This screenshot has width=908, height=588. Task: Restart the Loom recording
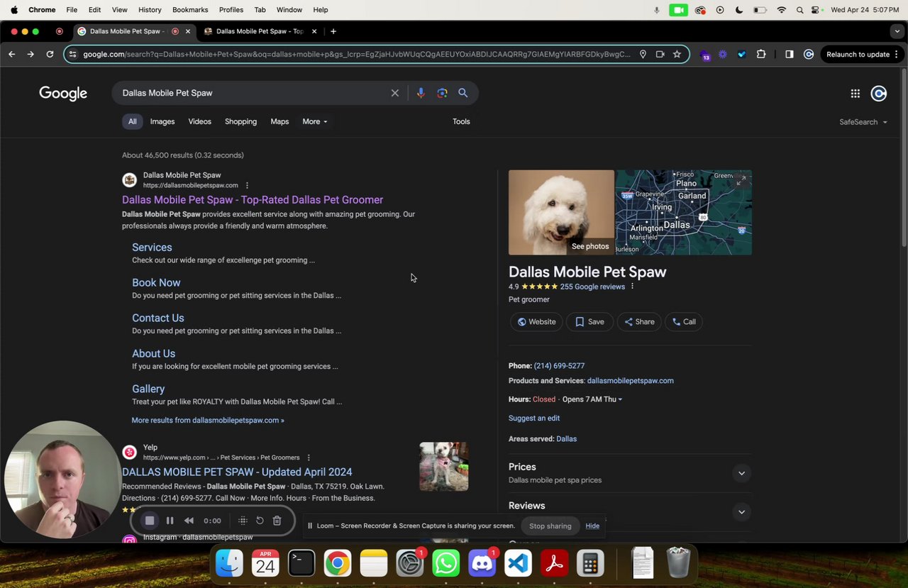260,521
